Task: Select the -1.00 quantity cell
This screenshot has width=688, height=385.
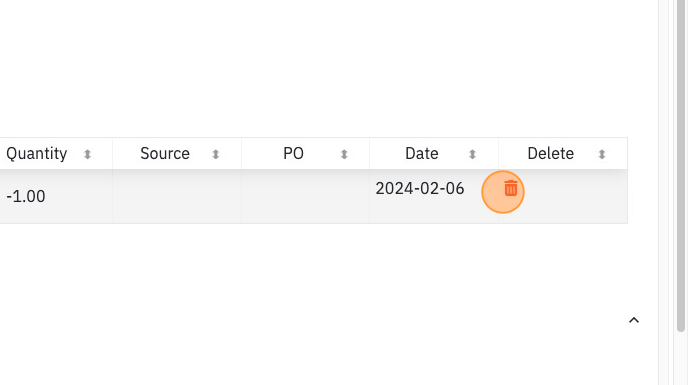Action: [x=26, y=196]
